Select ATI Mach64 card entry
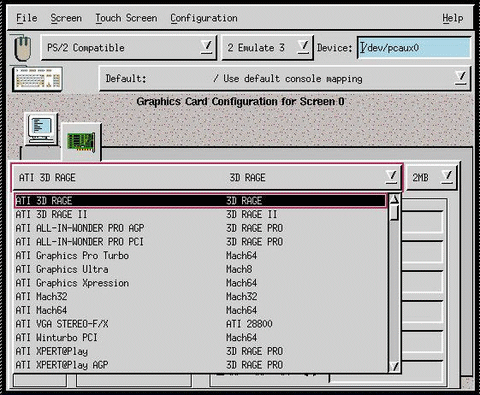The height and width of the screenshot is (395, 480). point(201,310)
